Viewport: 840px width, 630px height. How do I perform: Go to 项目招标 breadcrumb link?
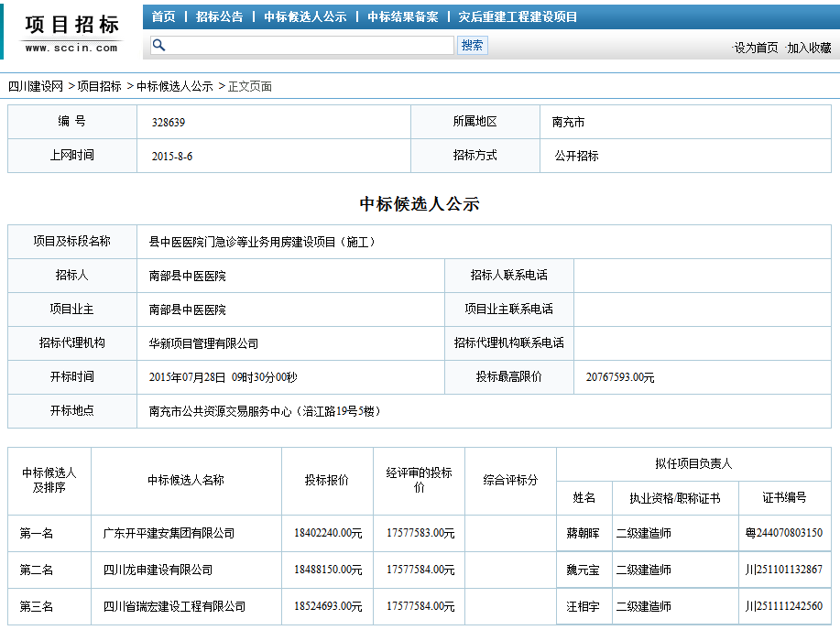point(99,86)
